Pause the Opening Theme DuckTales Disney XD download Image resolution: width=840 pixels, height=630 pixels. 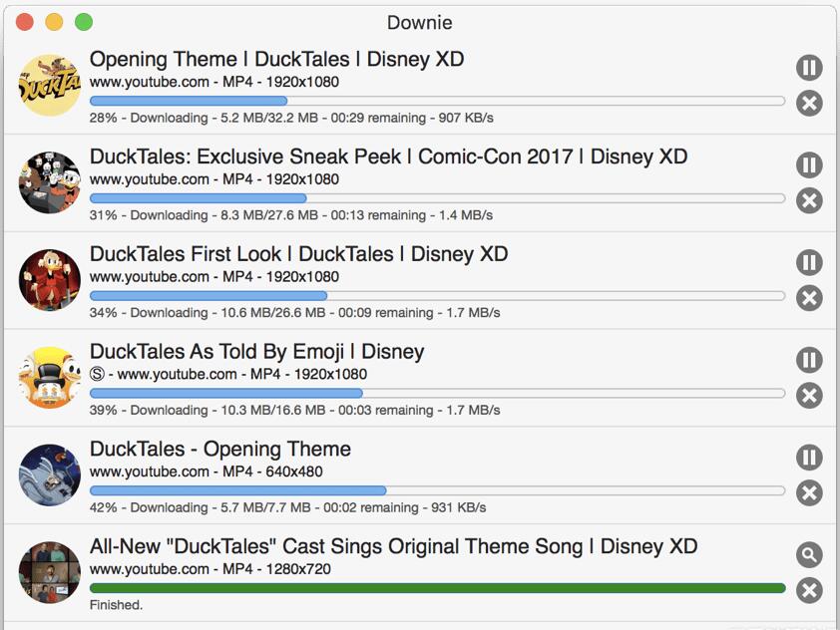pyautogui.click(x=809, y=68)
